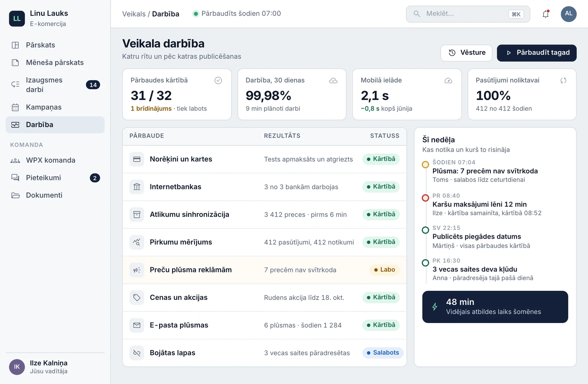Click the PĀRBAUDE column header
Image resolution: width=588 pixels, height=384 pixels.
click(x=147, y=136)
